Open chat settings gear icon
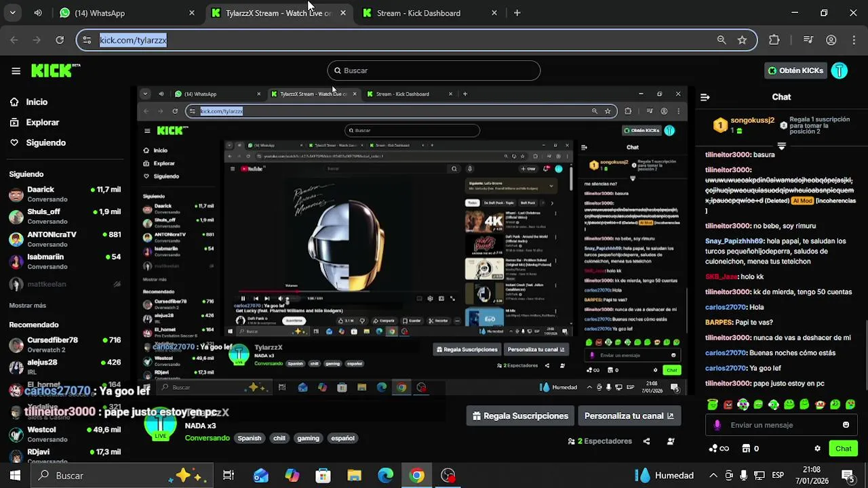 [817, 449]
